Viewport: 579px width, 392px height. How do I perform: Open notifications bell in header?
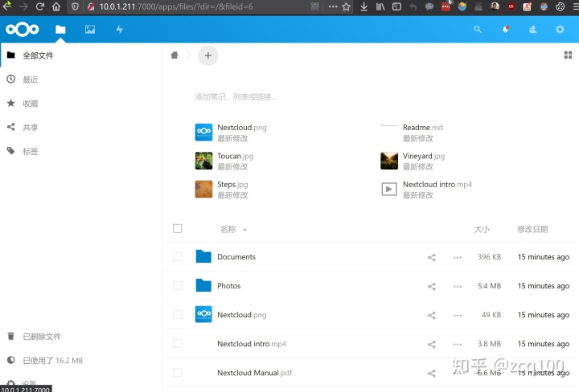[506, 30]
